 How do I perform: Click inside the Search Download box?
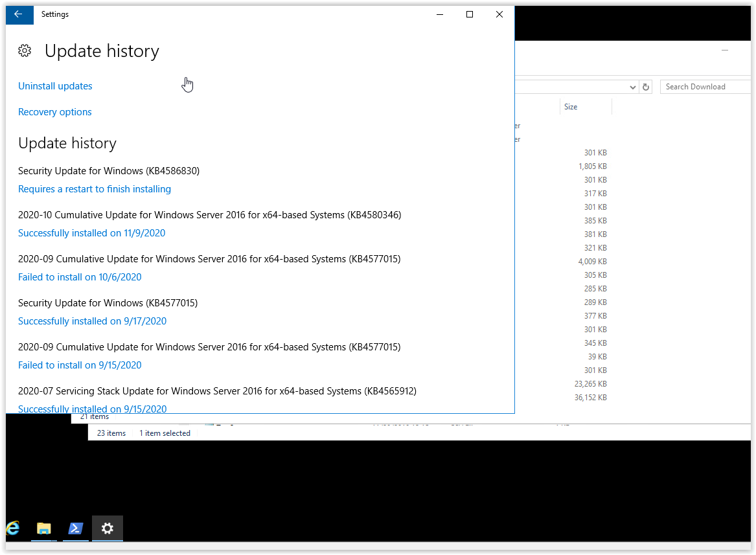pos(705,87)
